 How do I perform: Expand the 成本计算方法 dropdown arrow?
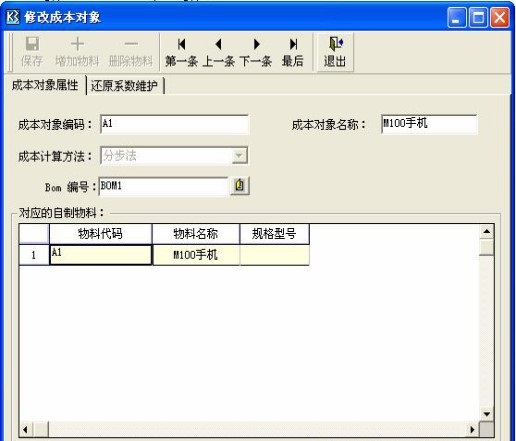(239, 156)
